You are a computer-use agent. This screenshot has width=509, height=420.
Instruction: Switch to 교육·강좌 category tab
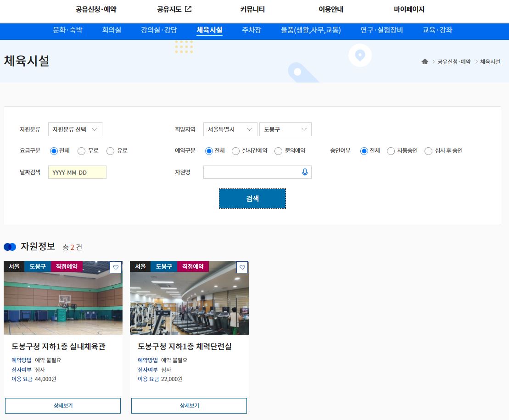pos(437,30)
